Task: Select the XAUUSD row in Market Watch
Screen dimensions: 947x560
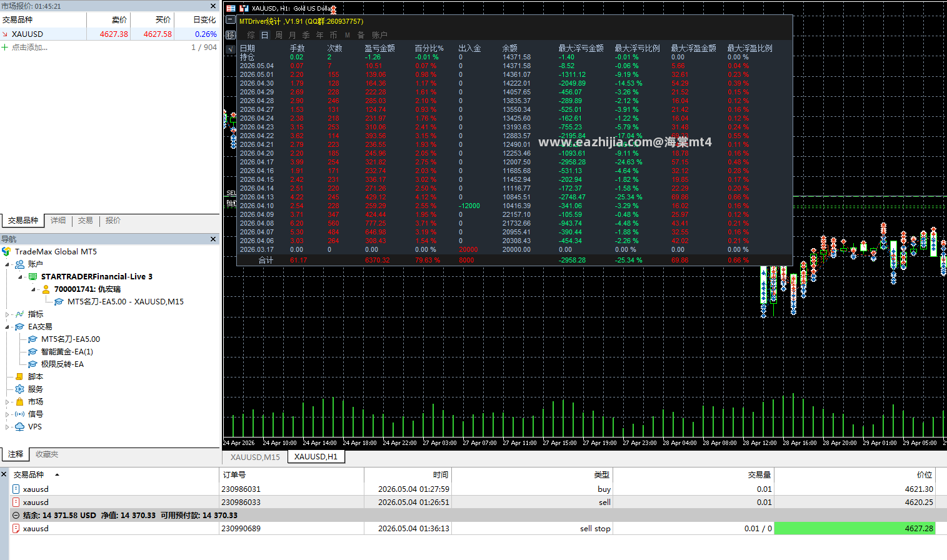Action: (109, 34)
